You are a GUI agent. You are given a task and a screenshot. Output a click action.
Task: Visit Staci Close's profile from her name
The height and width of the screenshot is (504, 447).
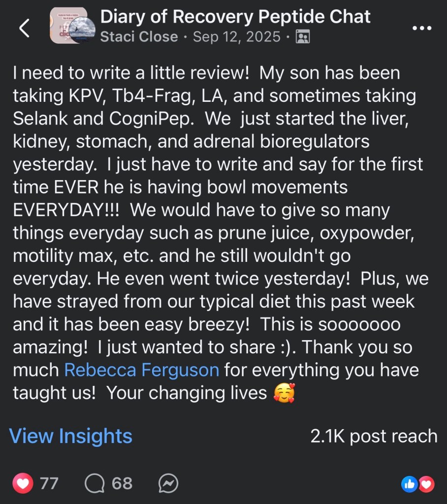click(x=139, y=37)
